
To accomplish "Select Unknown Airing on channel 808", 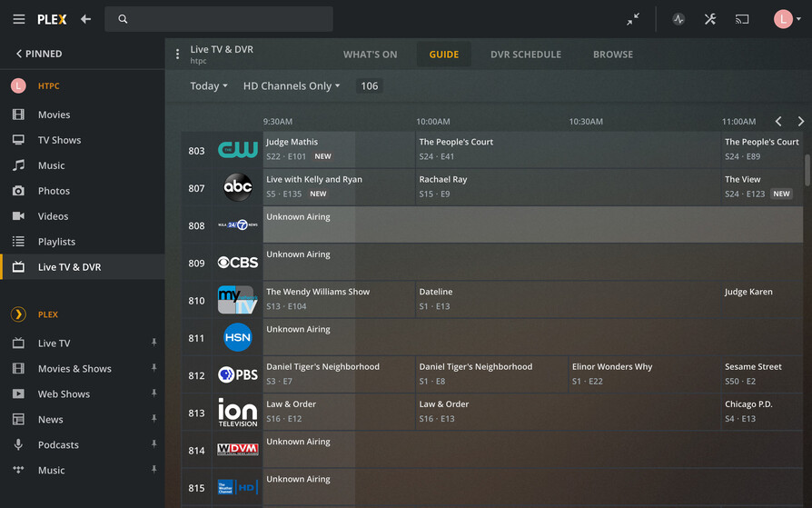I will tap(533, 224).
